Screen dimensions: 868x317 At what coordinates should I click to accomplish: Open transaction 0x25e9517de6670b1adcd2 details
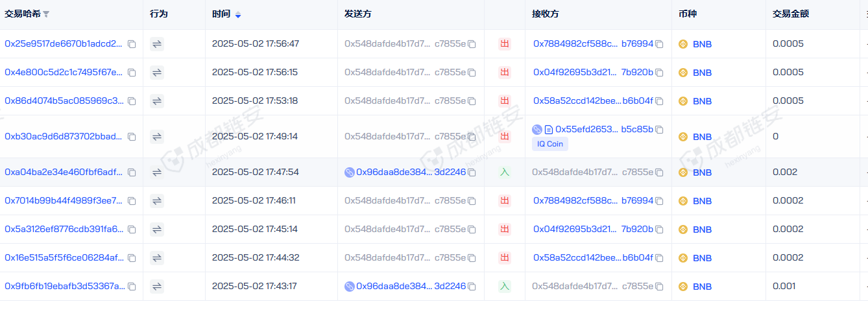[64, 44]
